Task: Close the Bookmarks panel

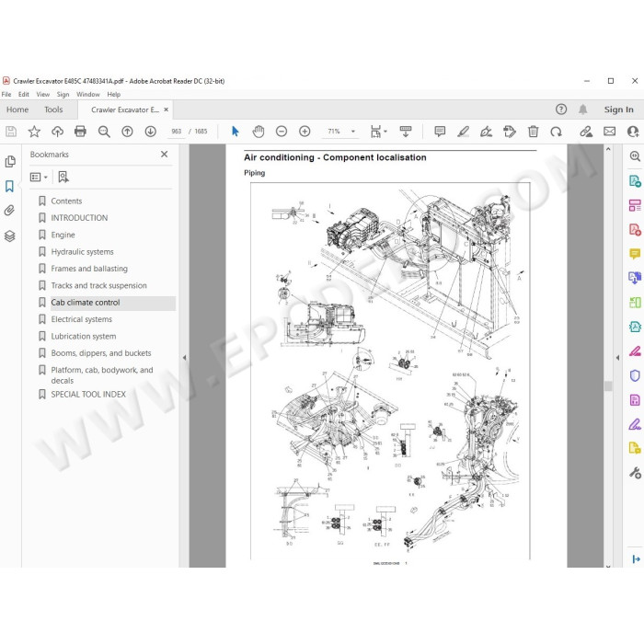Action: point(165,155)
